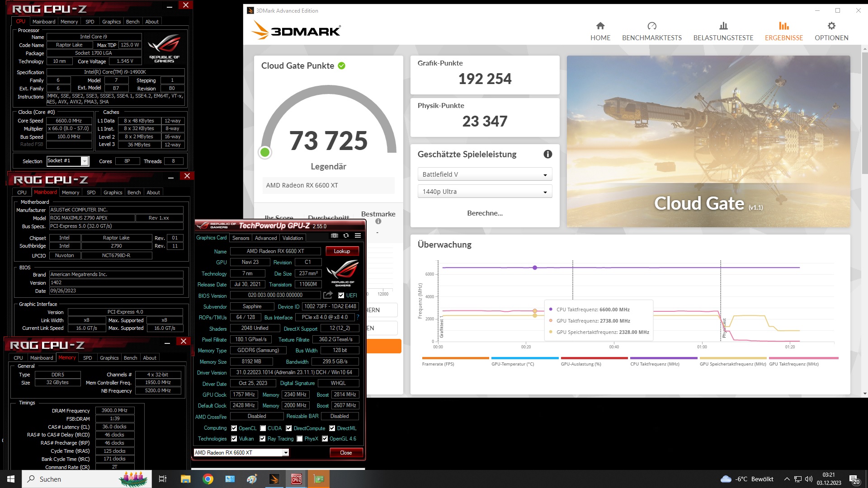Switch to 3DMark taskbar icon
The width and height of the screenshot is (868, 488).
click(x=274, y=479)
